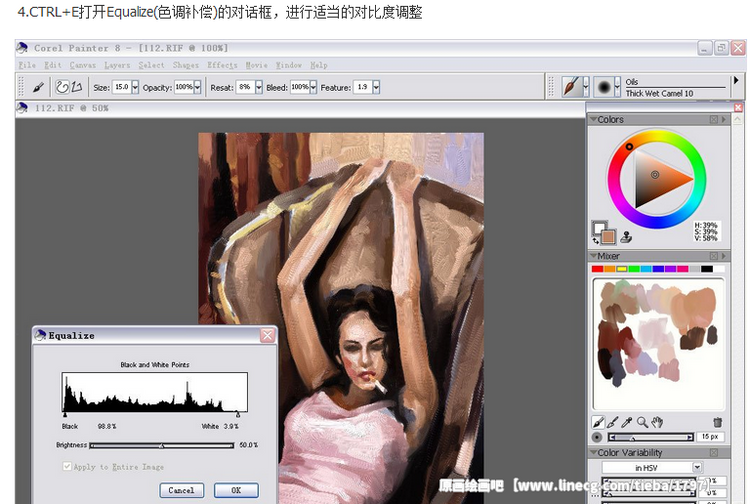Close the Colors palette with its X box
The width and height of the screenshot is (750, 504).
pyautogui.click(x=714, y=120)
